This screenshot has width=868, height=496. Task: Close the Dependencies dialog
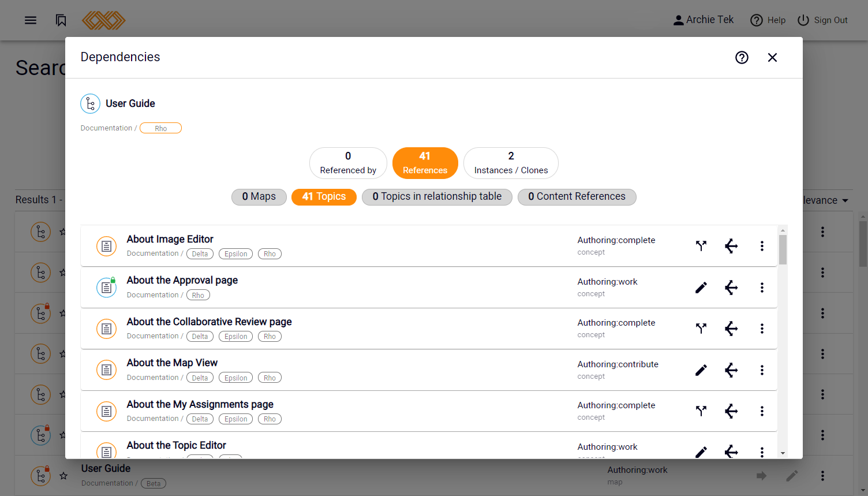tap(772, 57)
